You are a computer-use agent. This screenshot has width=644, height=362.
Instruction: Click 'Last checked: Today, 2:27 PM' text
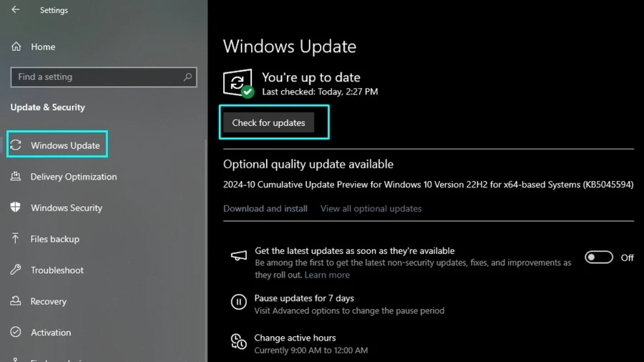[x=320, y=92]
